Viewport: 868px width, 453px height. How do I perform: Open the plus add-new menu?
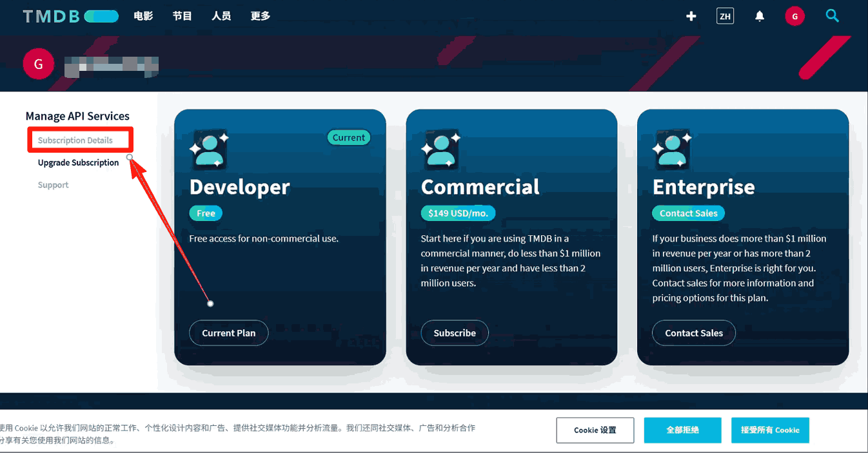[x=691, y=16]
